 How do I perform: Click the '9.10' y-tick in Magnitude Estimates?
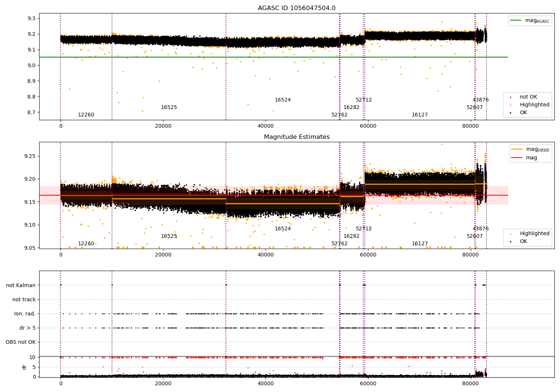point(30,225)
